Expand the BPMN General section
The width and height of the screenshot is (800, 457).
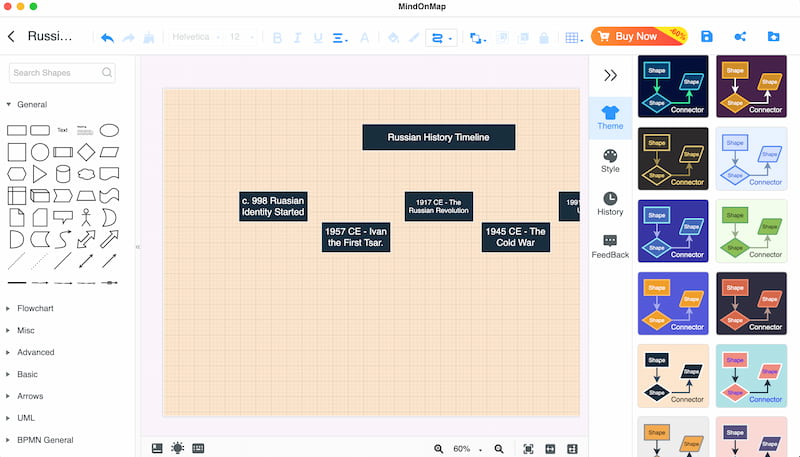coord(40,440)
